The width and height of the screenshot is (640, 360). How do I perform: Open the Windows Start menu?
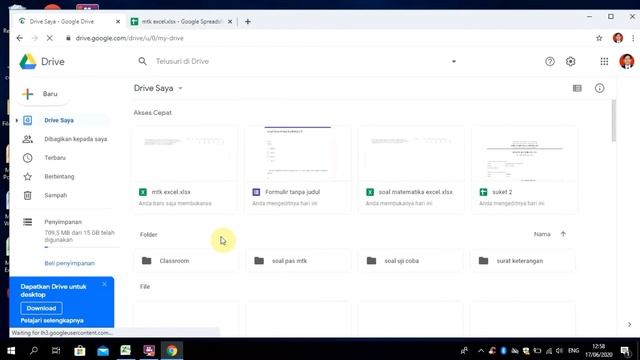click(x=11, y=350)
